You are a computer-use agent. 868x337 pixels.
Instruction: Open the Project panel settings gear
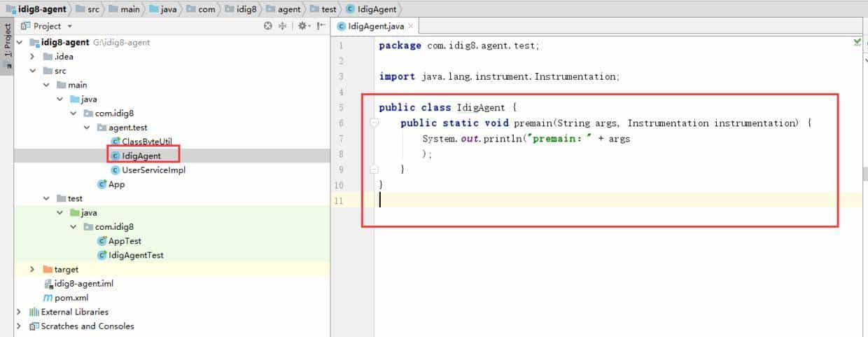302,26
